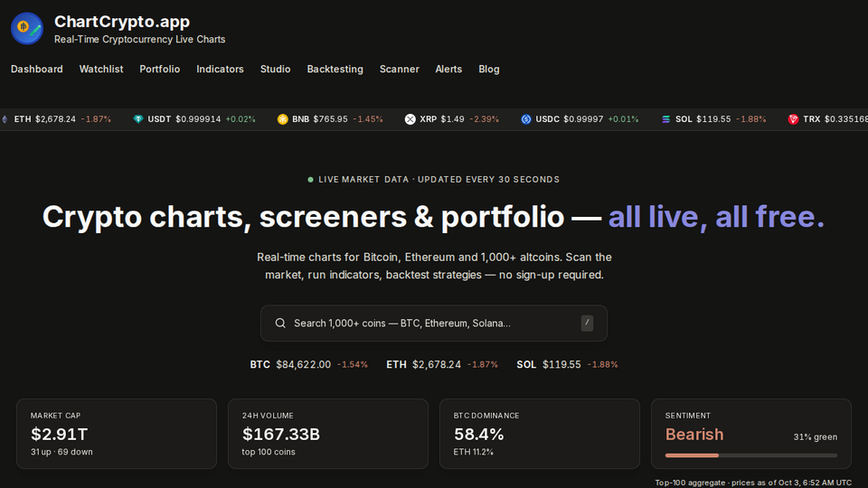The width and height of the screenshot is (868, 488).
Task: Click the XRP coin icon in ticker
Action: (410, 119)
